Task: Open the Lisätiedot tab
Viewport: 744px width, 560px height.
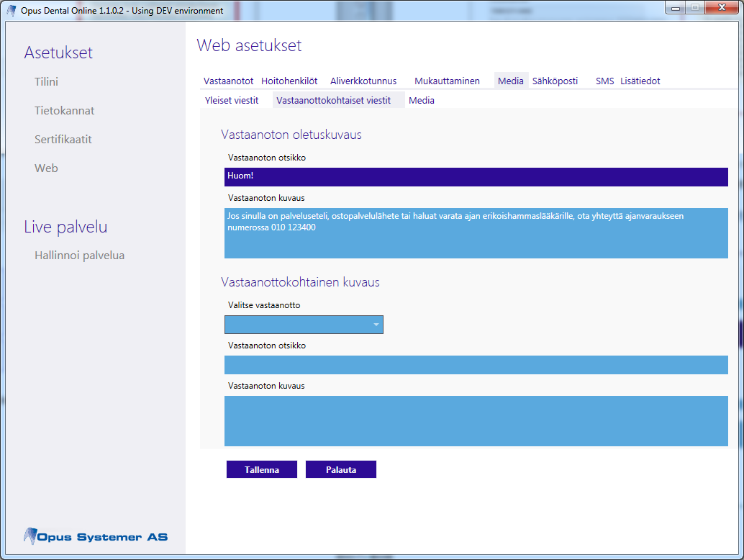Action: point(640,81)
